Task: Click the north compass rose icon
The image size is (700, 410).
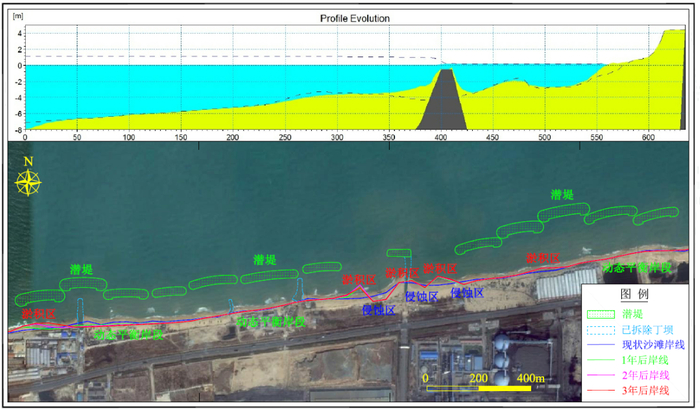Action: (x=28, y=181)
